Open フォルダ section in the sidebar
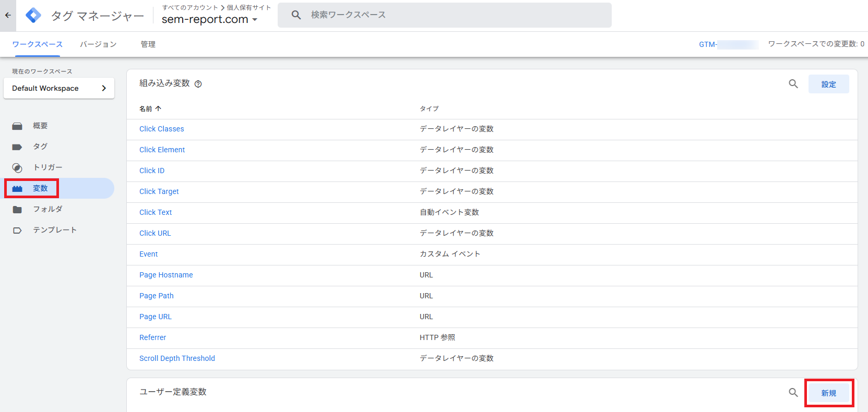Image resolution: width=868 pixels, height=412 pixels. (x=47, y=209)
